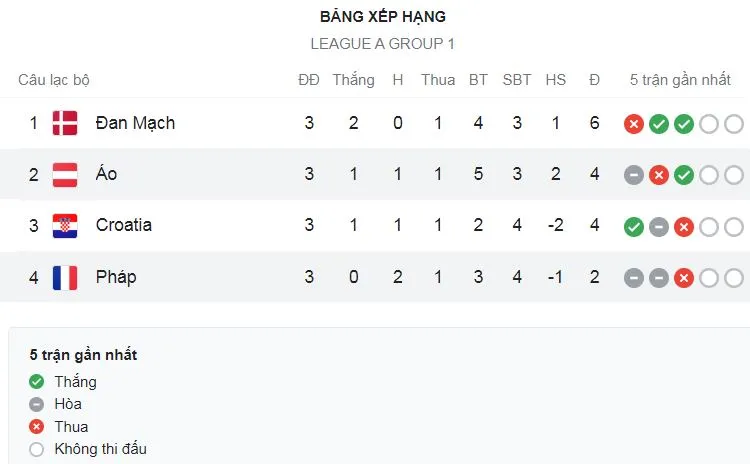Open the Áo team page
The width and height of the screenshot is (750, 464).
coord(106,174)
